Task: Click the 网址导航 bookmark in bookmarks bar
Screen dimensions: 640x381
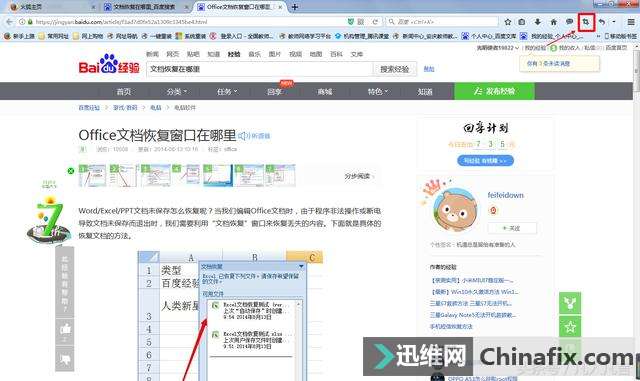Action: click(122, 36)
